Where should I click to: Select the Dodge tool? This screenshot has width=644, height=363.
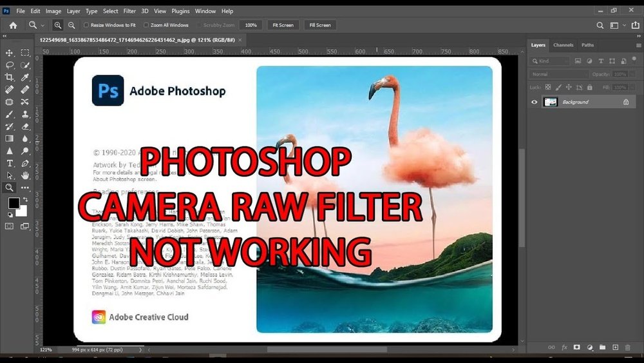click(25, 151)
